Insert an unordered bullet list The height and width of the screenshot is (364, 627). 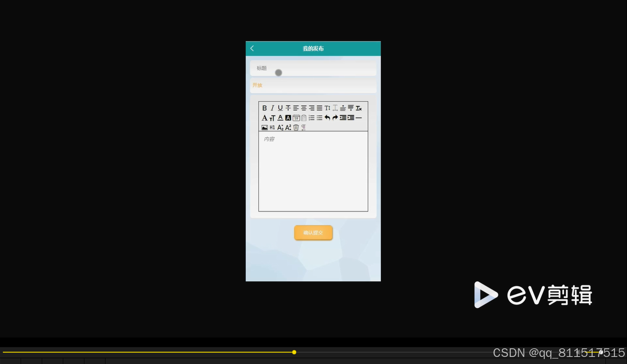point(320,118)
